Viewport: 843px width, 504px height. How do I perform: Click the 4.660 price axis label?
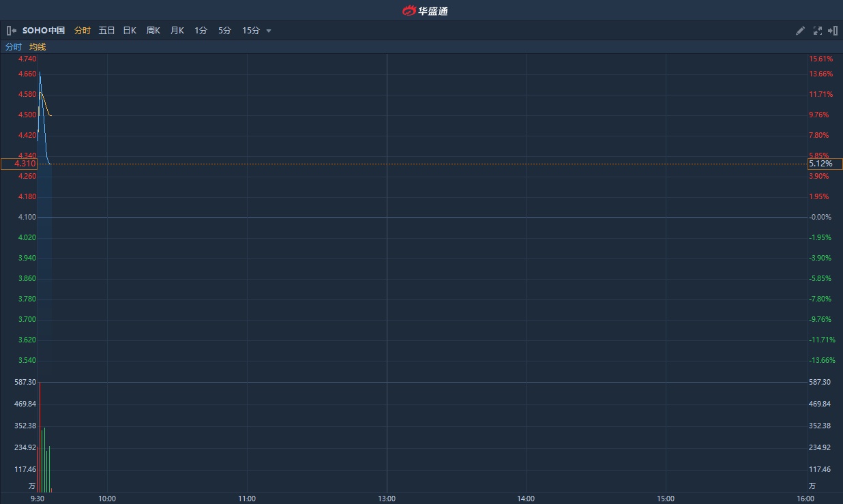point(27,74)
